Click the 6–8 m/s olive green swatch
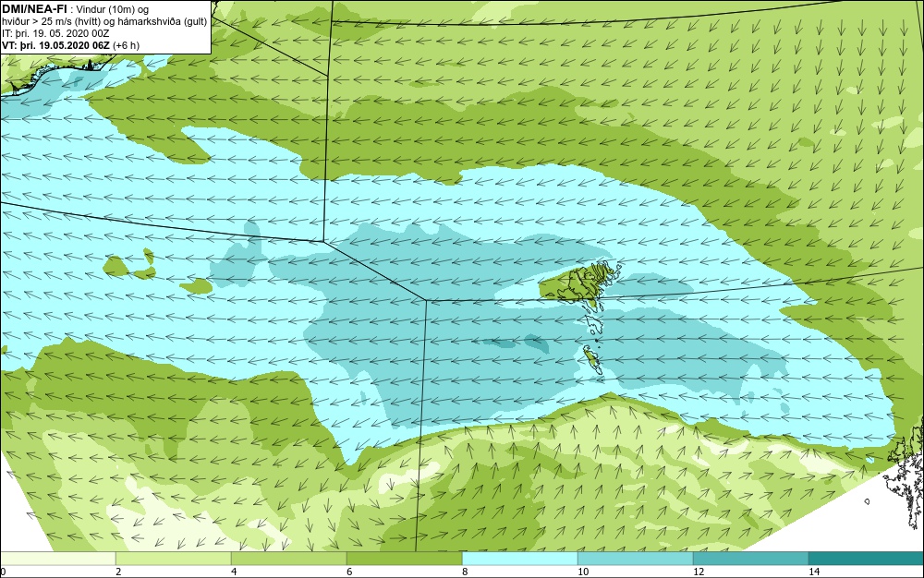The height and width of the screenshot is (578, 924). click(405, 559)
